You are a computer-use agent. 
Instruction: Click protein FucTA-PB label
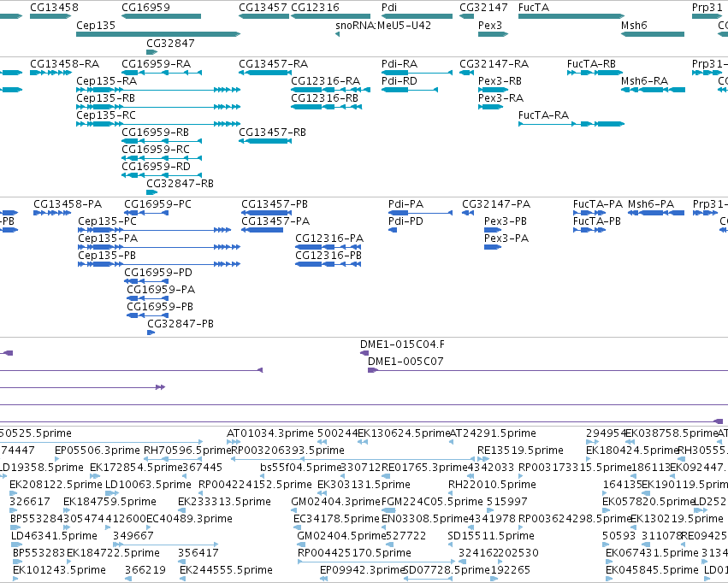click(x=597, y=221)
